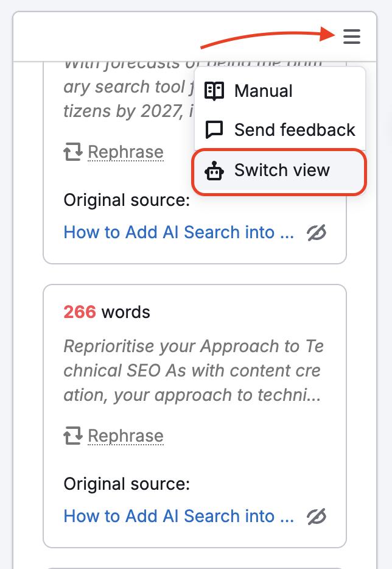Select the Switch view menu option
The image size is (392, 569).
282,171
